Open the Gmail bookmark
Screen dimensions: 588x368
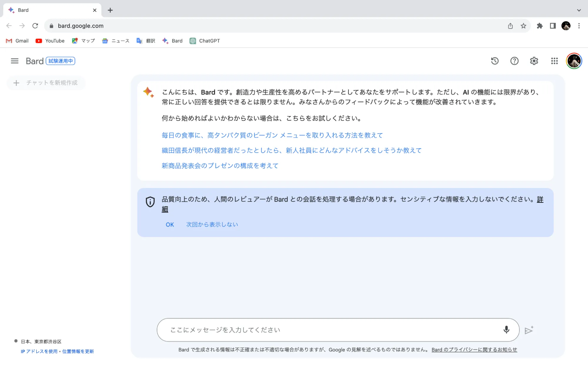(17, 41)
